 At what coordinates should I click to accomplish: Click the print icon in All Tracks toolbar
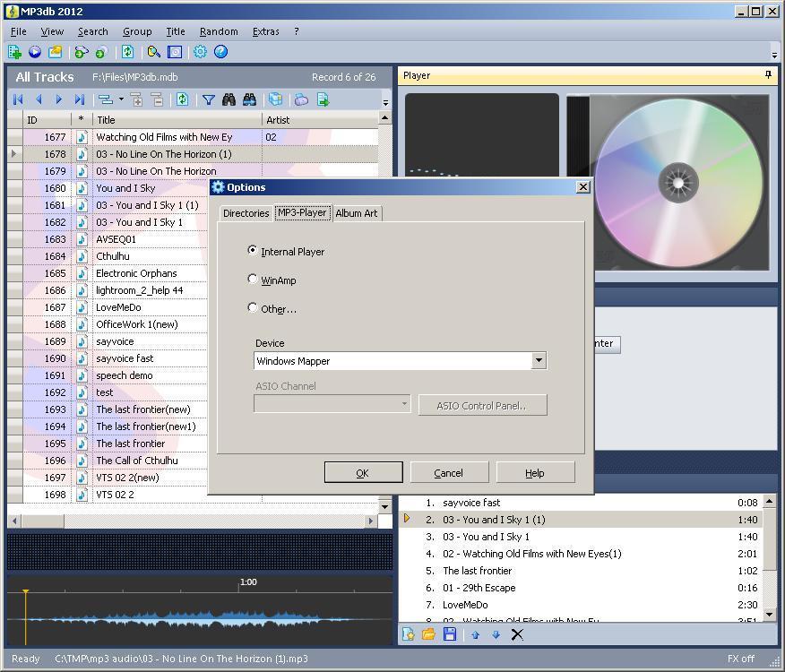301,100
